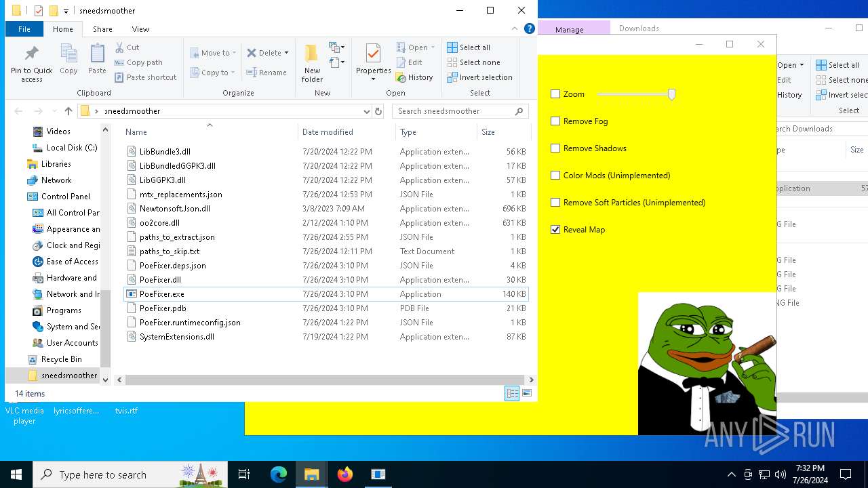Viewport: 868px width, 488px height.
Task: Click Select none in sneedsmoother ribbon
Action: [x=473, y=62]
